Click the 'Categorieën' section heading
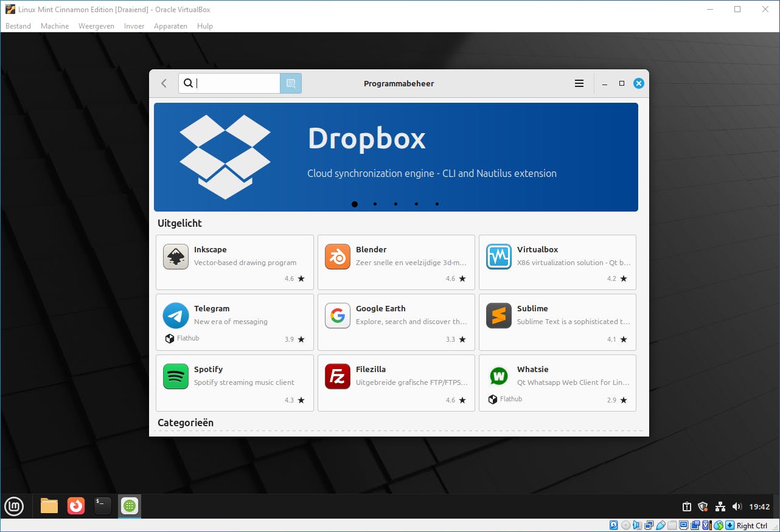The image size is (780, 532). 186,423
